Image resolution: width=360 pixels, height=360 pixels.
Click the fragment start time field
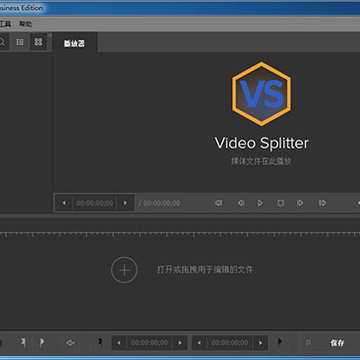point(149,343)
